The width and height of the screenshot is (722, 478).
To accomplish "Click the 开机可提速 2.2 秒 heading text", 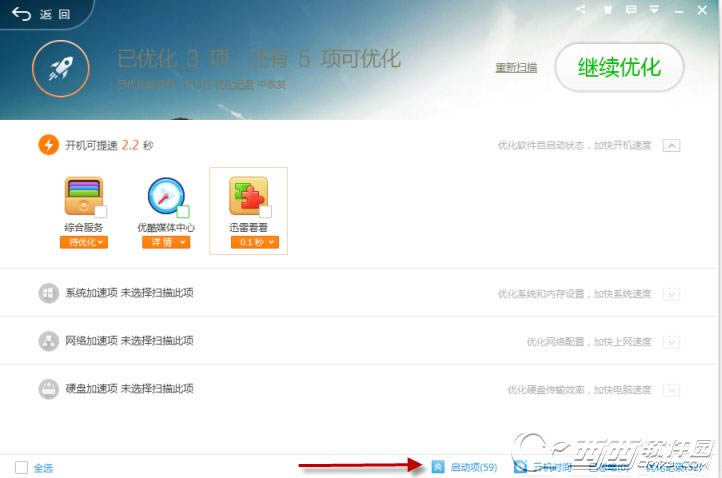I will [109, 146].
